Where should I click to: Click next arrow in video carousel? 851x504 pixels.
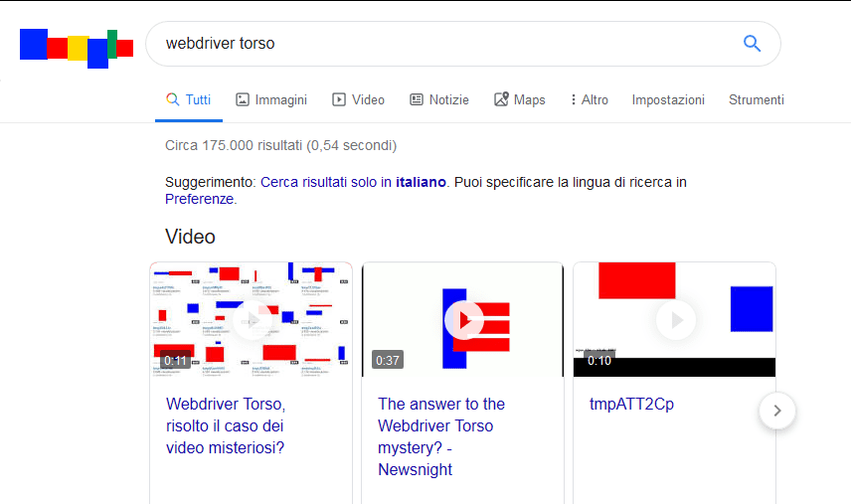click(x=777, y=410)
